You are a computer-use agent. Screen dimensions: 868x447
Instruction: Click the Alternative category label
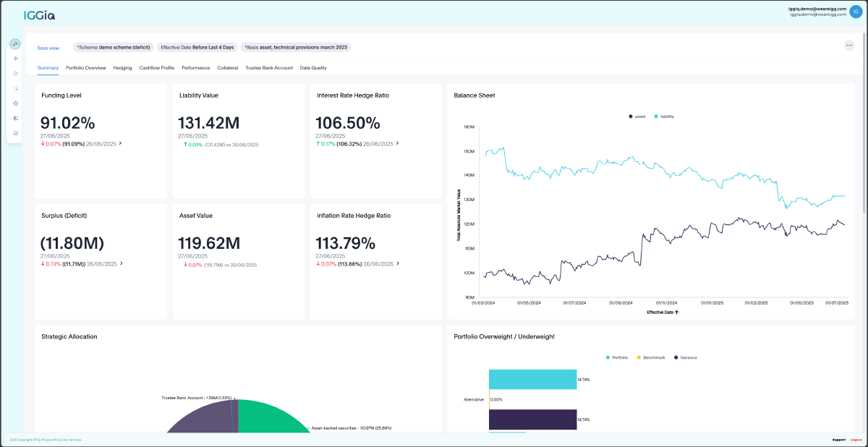coord(474,399)
